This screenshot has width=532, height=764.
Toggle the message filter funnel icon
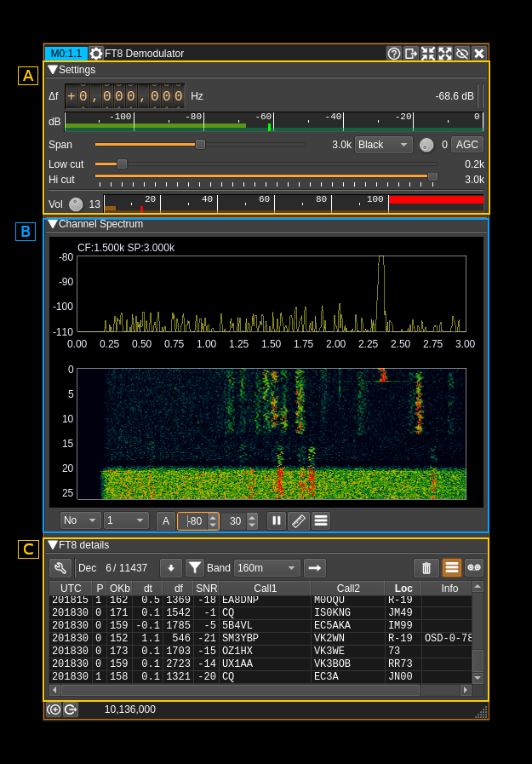tap(195, 567)
